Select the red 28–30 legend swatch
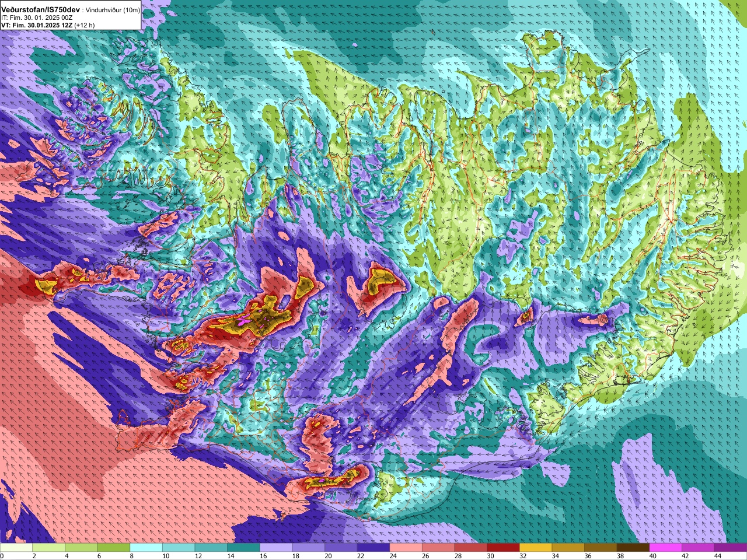Screen dimensions: 747x560 471,548
